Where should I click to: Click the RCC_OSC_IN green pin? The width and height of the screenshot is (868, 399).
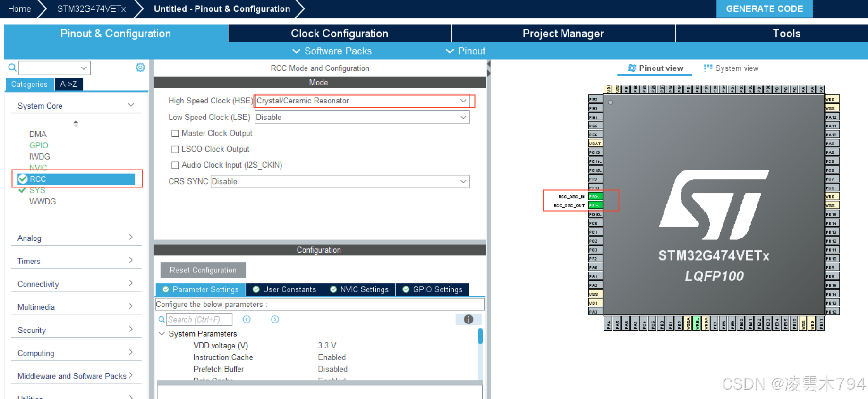click(596, 196)
